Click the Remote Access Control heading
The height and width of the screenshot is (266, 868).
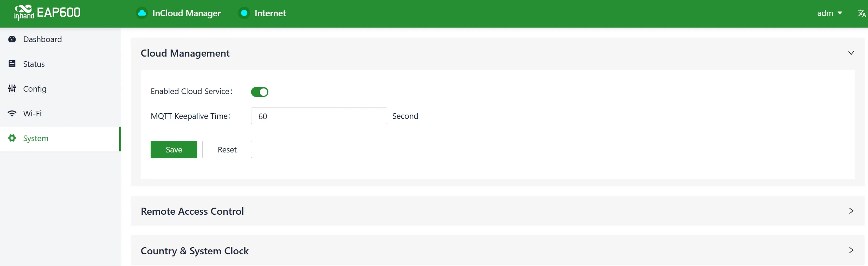click(192, 211)
